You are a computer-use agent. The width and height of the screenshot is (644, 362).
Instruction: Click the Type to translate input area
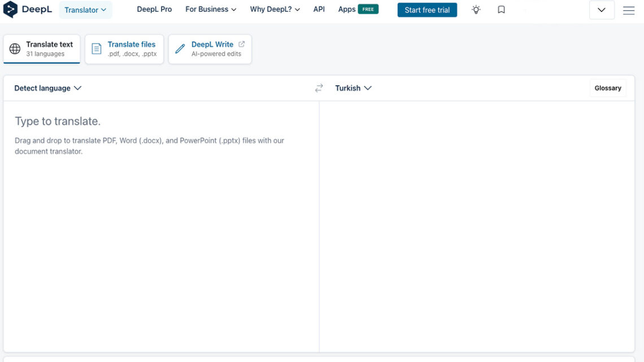coord(162,226)
